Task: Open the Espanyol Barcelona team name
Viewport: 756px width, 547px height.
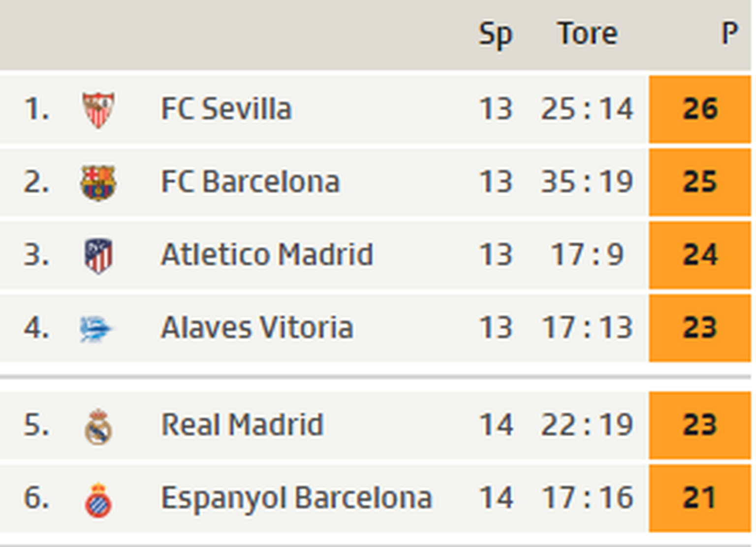Action: click(297, 498)
